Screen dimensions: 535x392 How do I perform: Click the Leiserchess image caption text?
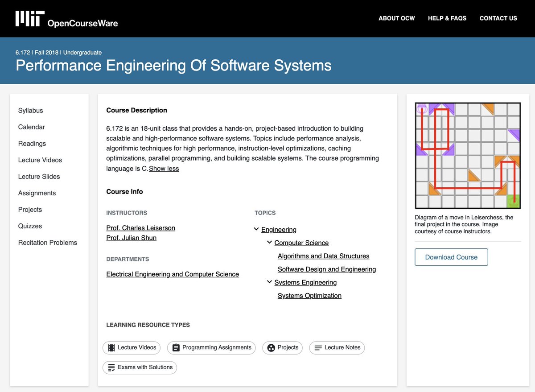point(464,224)
